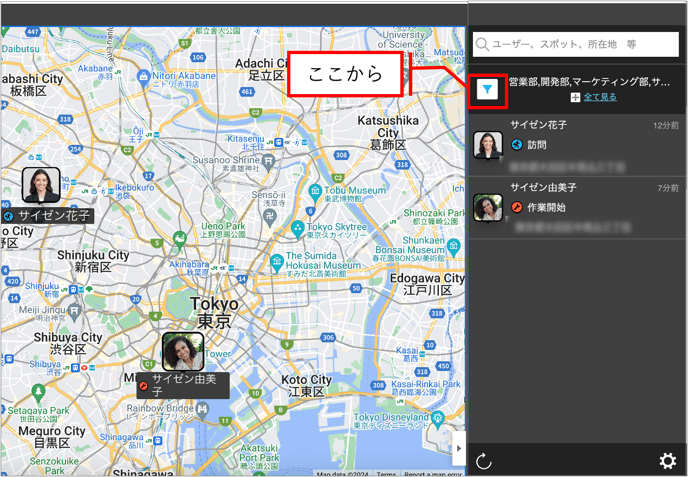Image resolution: width=688 pixels, height=477 pixels.
Task: Open the map Terms link
Action: point(386,474)
